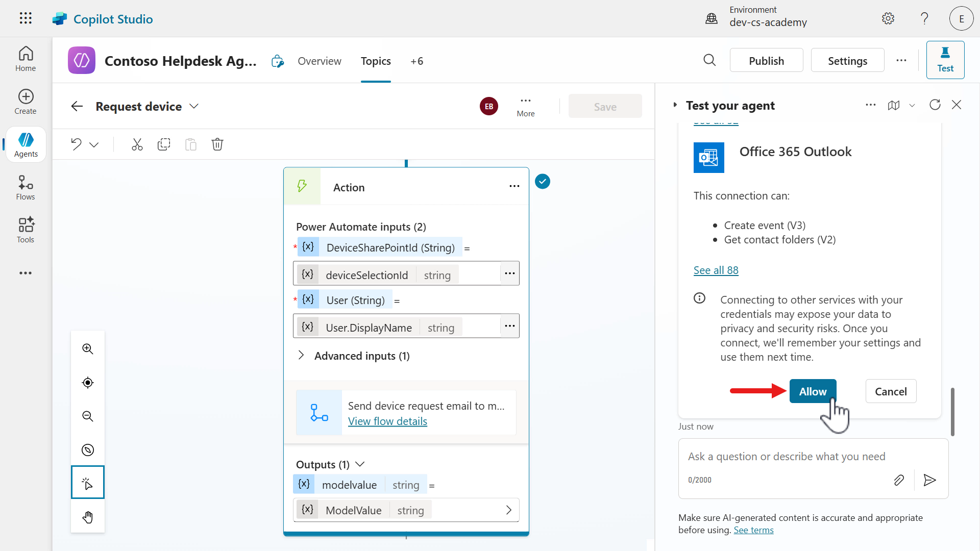Open Flows in left sidebar
Screen dimensions: 980x551
[26, 187]
